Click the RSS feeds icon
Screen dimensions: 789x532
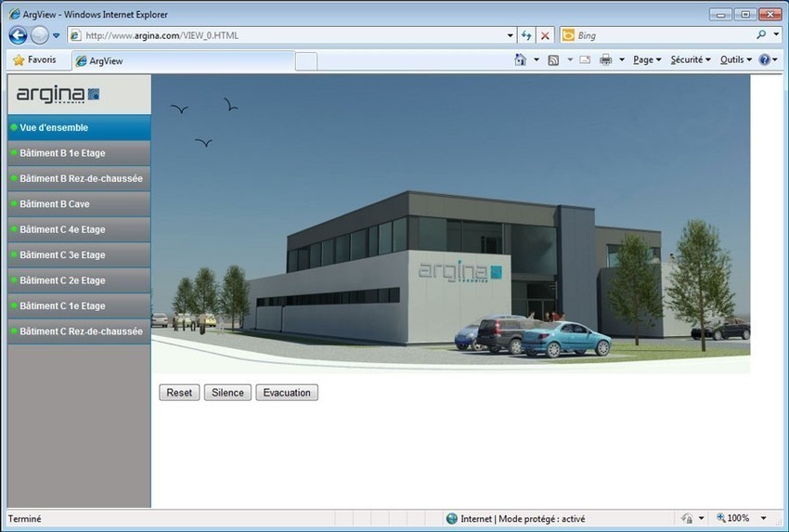553,60
